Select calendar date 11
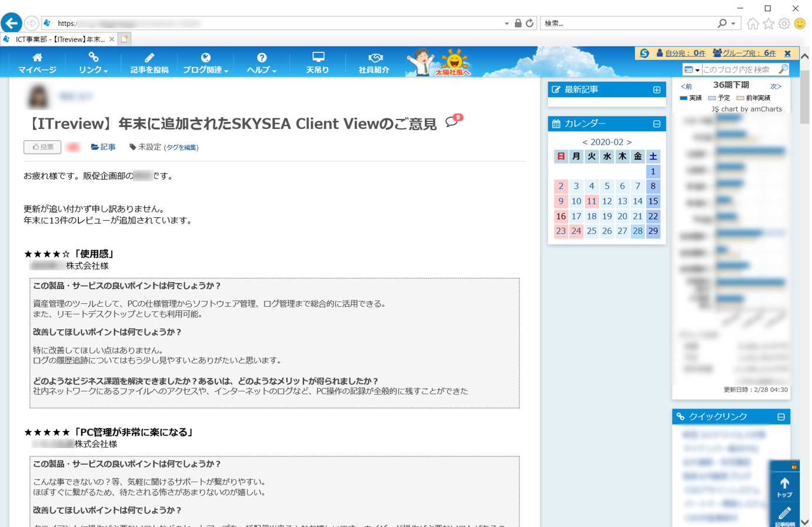The height and width of the screenshot is (527, 812). [x=591, y=201]
